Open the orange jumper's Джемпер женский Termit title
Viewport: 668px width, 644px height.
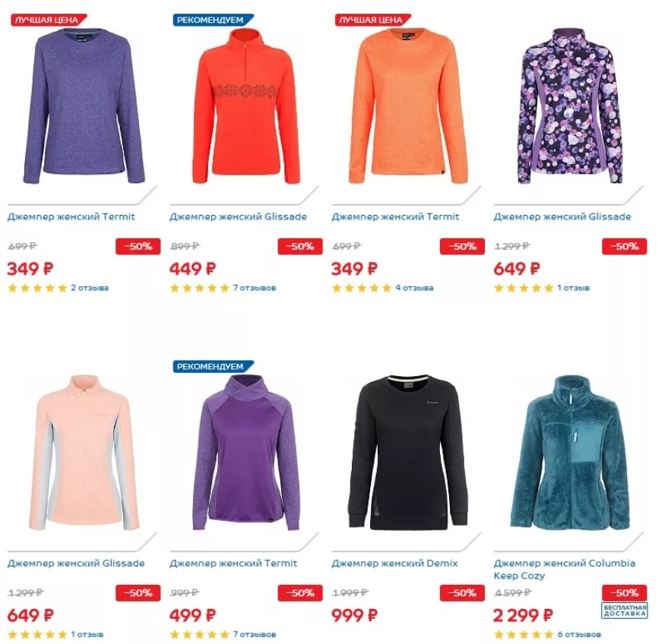(395, 216)
